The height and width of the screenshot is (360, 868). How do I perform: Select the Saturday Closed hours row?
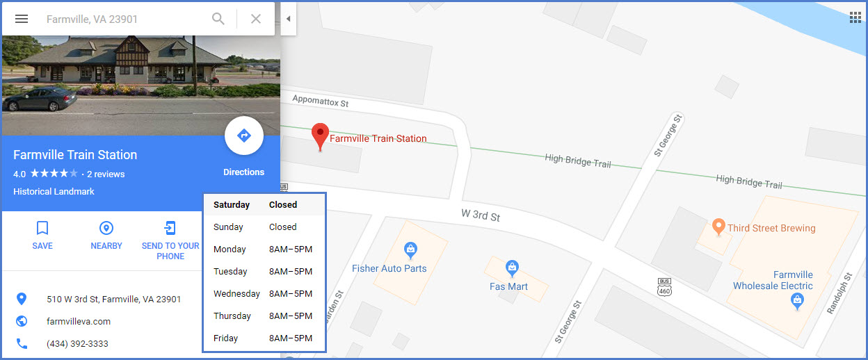[x=264, y=205]
